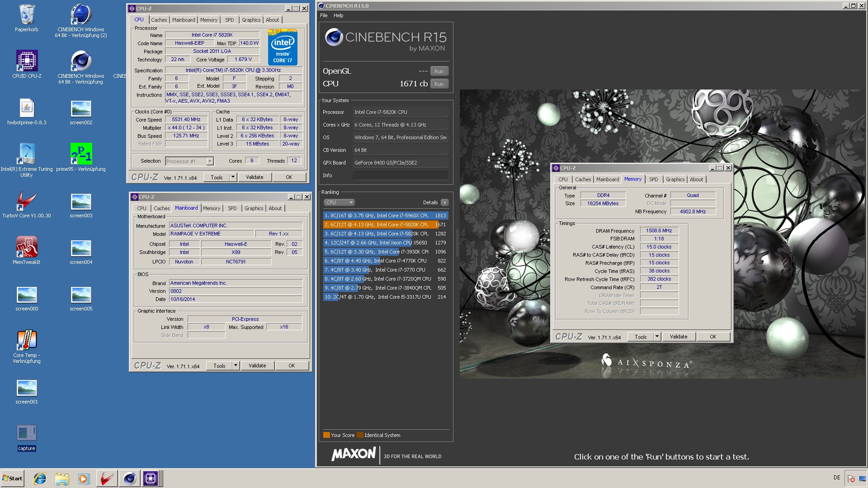Open the Cinebench Help menu
This screenshot has height=488, width=868.
click(x=338, y=15)
